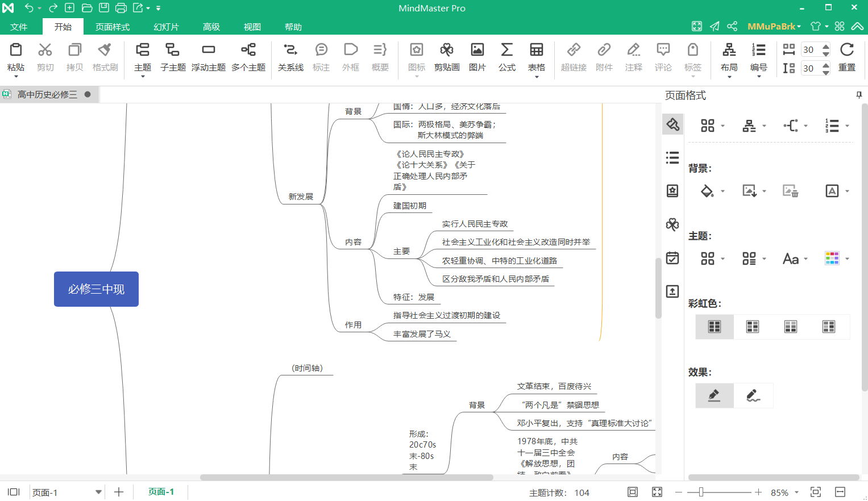The height and width of the screenshot is (501, 868).
Task: Insert a Picture (图片)
Action: point(477,57)
